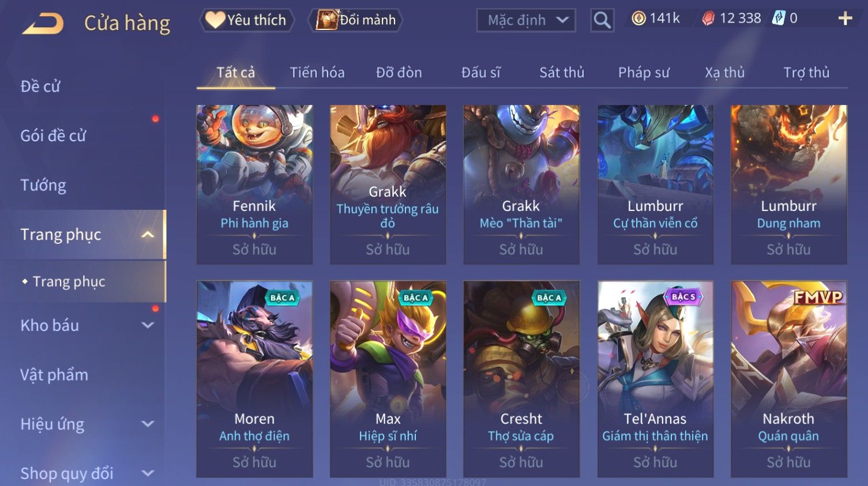The height and width of the screenshot is (486, 868).
Task: Open the Mặc định sort dropdown
Action: pos(526,20)
